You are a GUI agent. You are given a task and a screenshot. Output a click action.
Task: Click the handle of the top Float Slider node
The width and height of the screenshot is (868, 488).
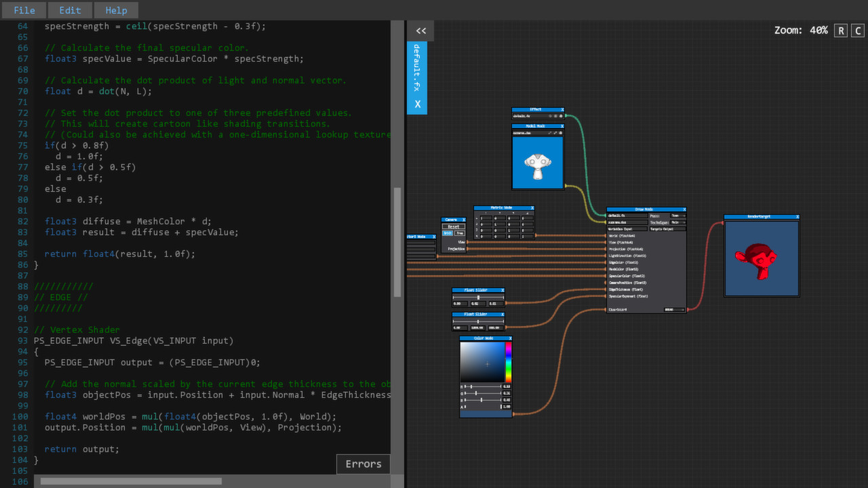point(478,298)
